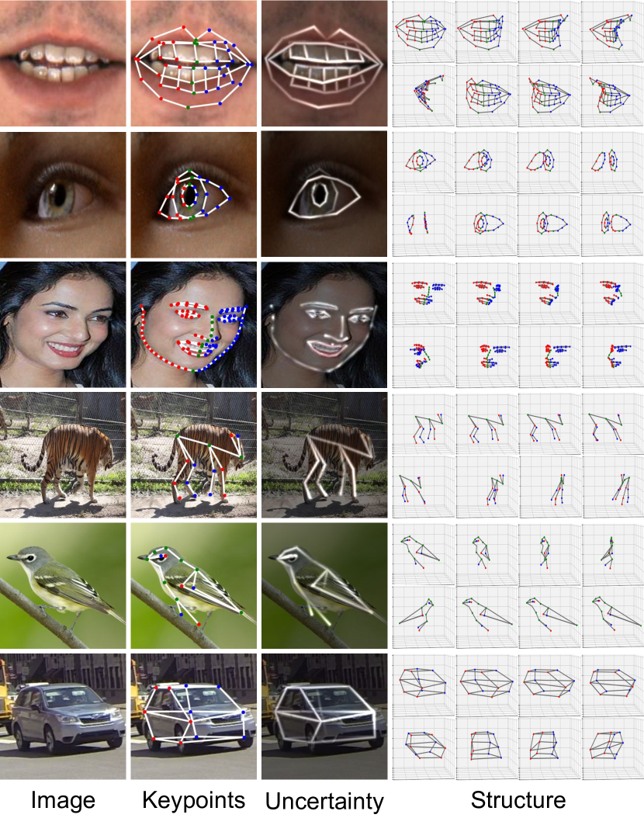
Task: Open the eye uncertainty visualization image
Action: click(x=324, y=194)
